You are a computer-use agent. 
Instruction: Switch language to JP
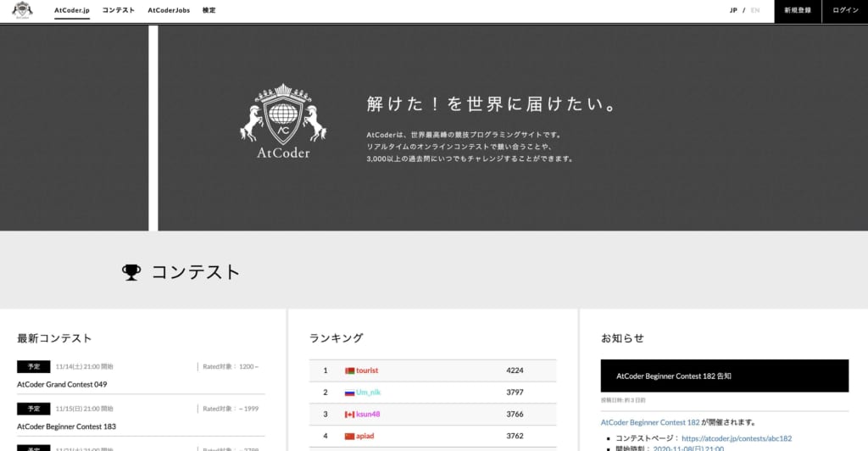click(x=733, y=10)
